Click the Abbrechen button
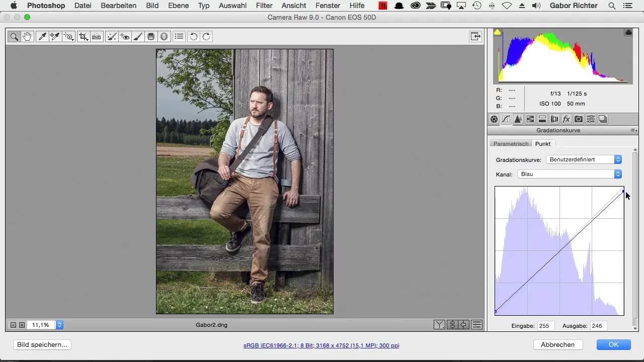This screenshot has width=644, height=362. (x=557, y=345)
